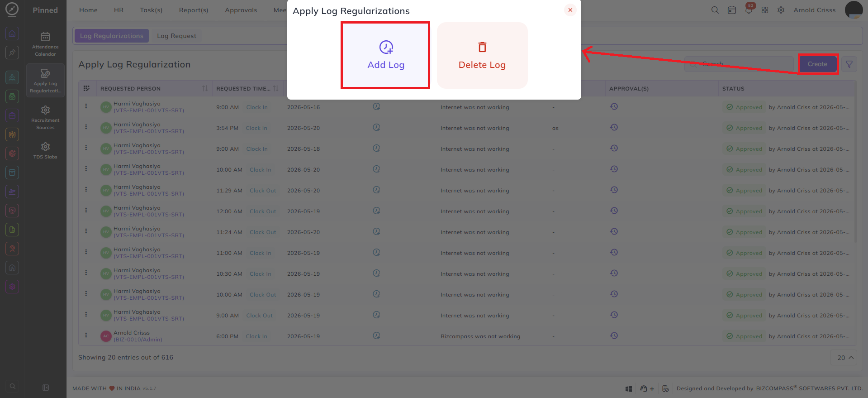Viewport: 868px width, 398px height.
Task: Open the apps grid icon in header
Action: coord(765,10)
